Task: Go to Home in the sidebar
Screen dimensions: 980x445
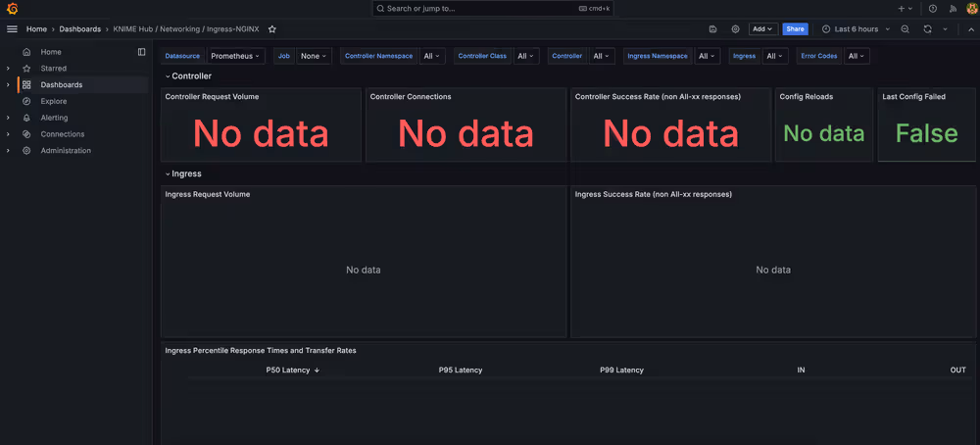Action: click(51, 52)
